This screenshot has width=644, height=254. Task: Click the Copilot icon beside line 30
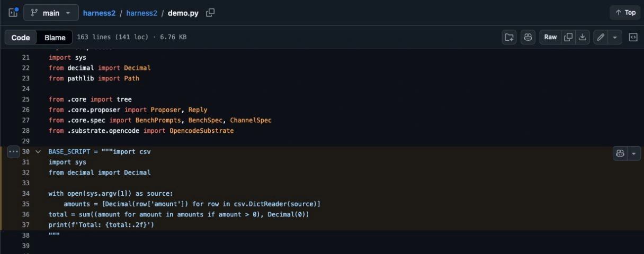click(x=620, y=153)
